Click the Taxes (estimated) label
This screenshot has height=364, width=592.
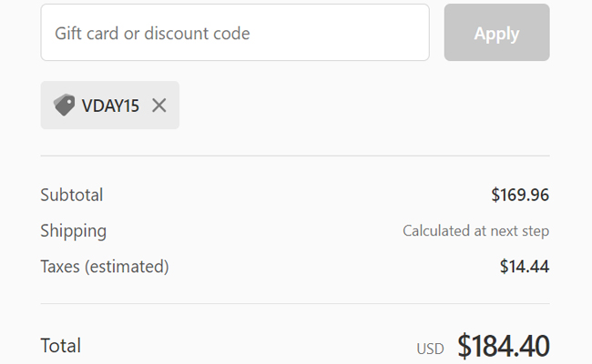[x=105, y=267]
